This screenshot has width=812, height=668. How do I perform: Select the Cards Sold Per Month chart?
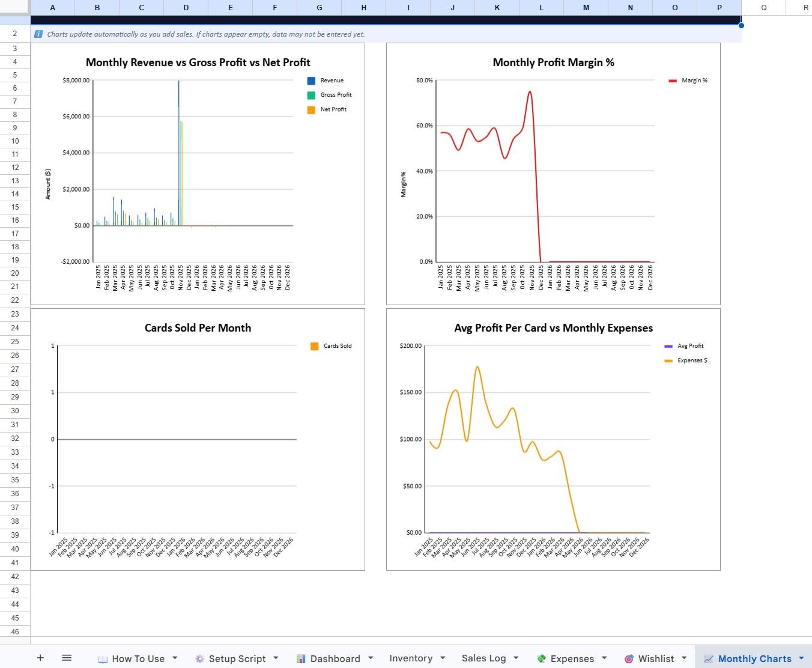coord(198,439)
